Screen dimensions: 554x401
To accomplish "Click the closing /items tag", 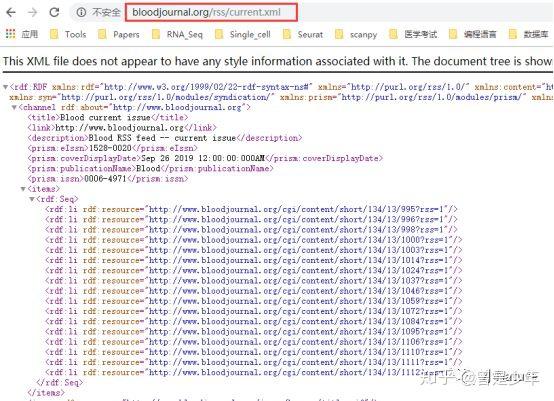I will (46, 393).
